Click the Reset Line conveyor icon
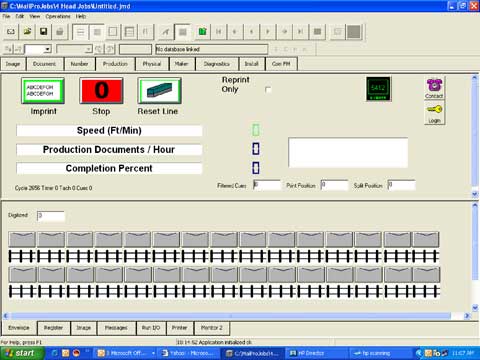The width and height of the screenshot is (480, 360). 160,91
